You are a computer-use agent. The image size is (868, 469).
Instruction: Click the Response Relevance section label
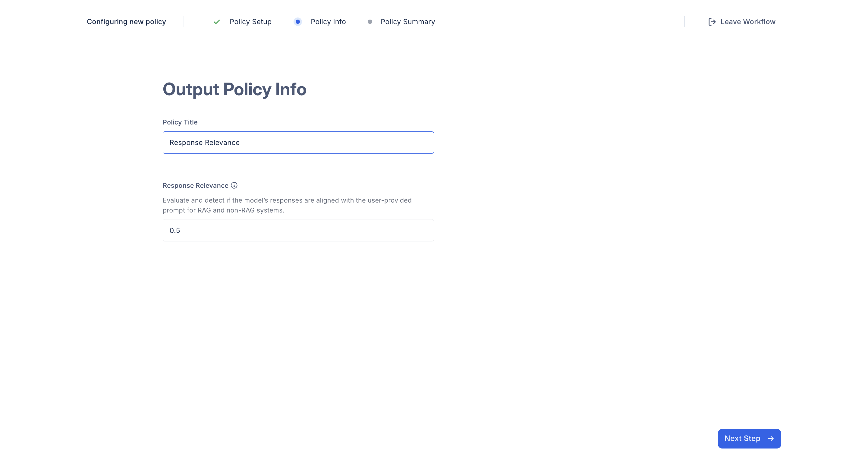pyautogui.click(x=195, y=186)
